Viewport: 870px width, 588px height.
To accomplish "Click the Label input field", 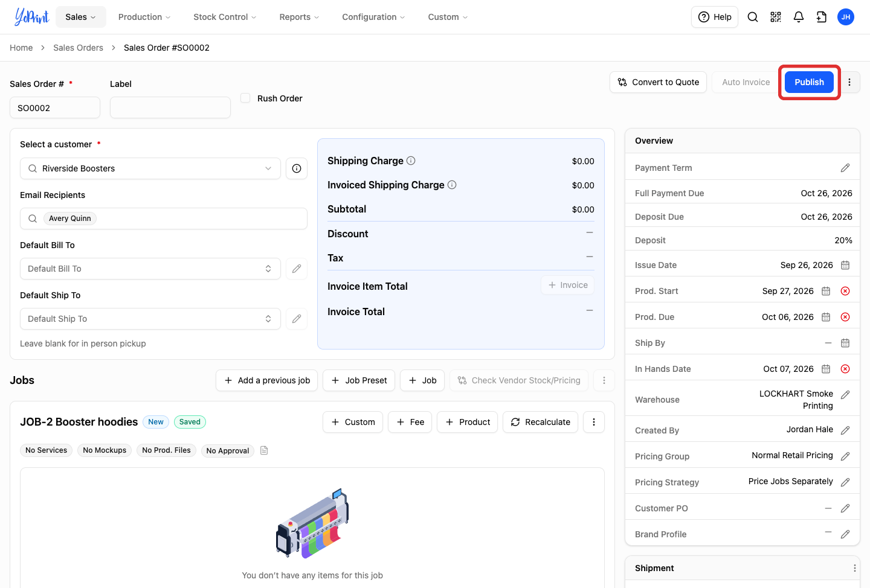I will 170,107.
